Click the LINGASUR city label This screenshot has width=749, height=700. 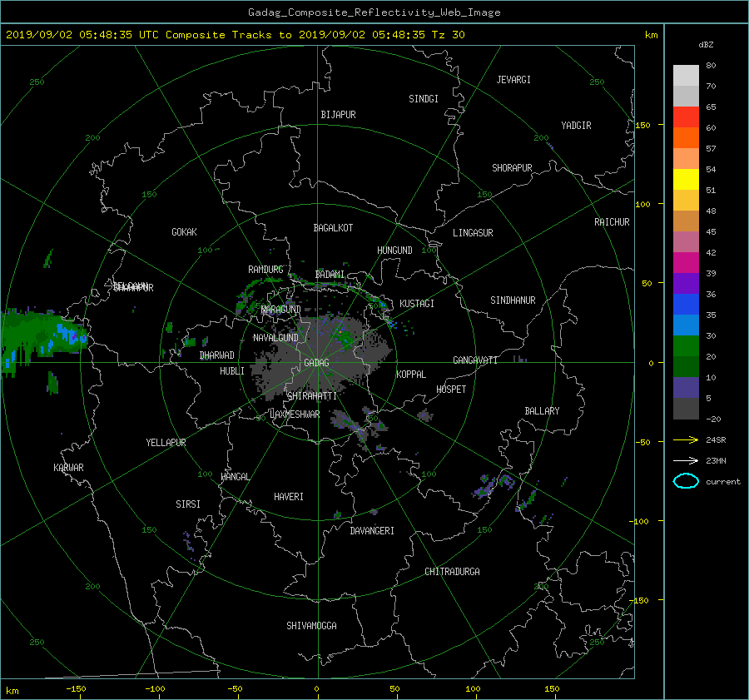pos(473,233)
